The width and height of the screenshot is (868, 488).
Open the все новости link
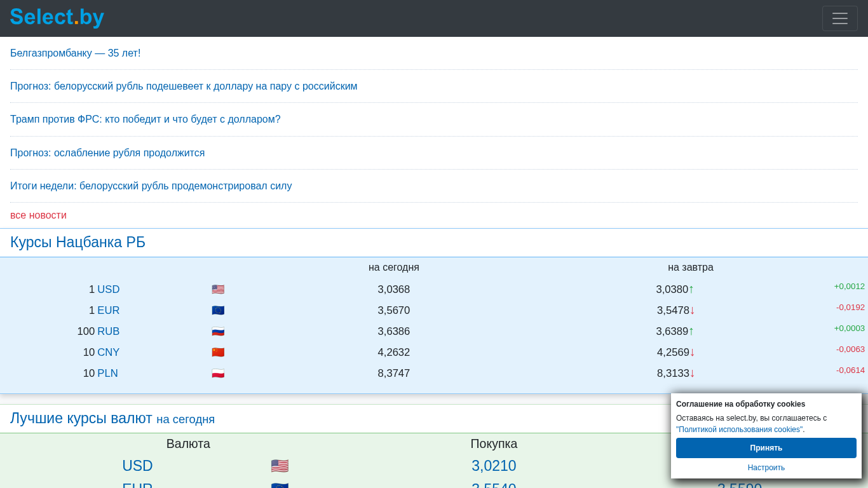coord(38,215)
